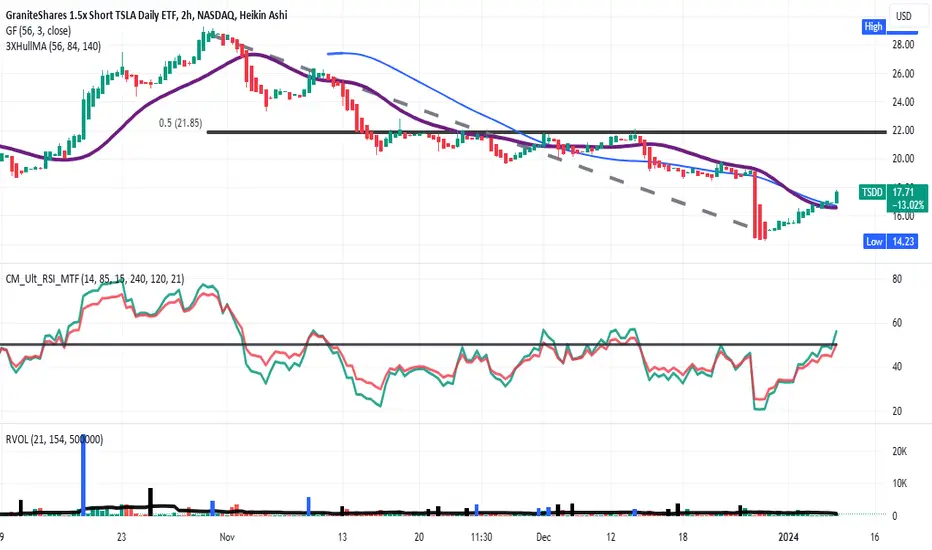
Task: Click the Dec date on the time axis
Action: (x=543, y=537)
